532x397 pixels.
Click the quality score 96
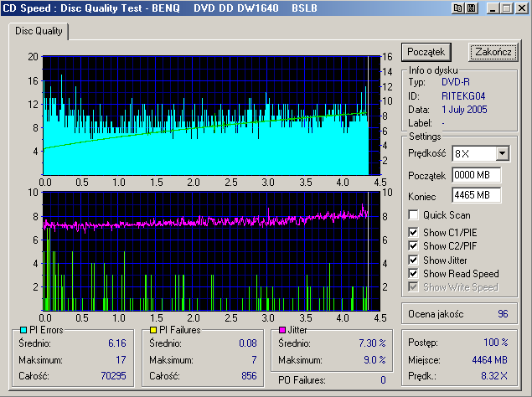tap(503, 314)
